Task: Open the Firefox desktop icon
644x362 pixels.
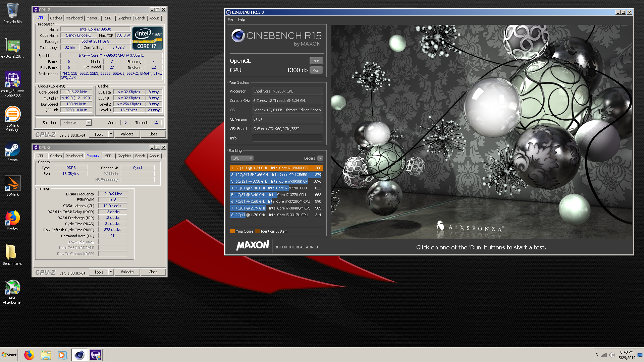Action: click(12, 220)
